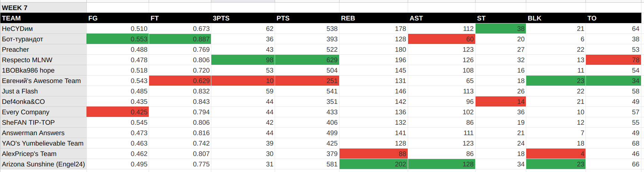Select the red AST cell showing 60
The width and height of the screenshot is (644, 172).
(442, 39)
